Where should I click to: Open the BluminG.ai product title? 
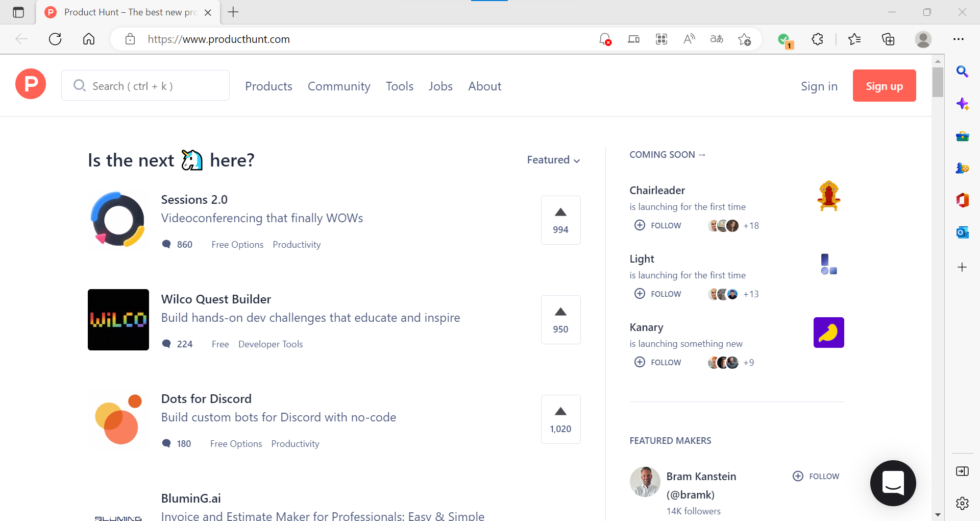pos(191,499)
